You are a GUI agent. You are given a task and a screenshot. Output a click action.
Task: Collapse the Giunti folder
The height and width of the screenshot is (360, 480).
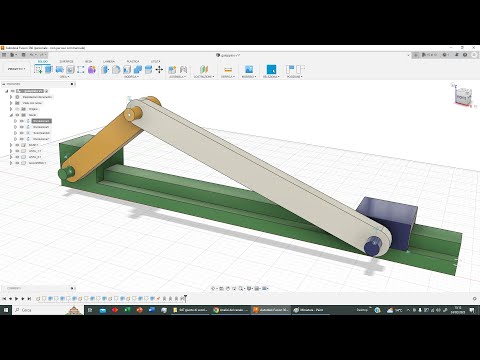[x=11, y=115]
